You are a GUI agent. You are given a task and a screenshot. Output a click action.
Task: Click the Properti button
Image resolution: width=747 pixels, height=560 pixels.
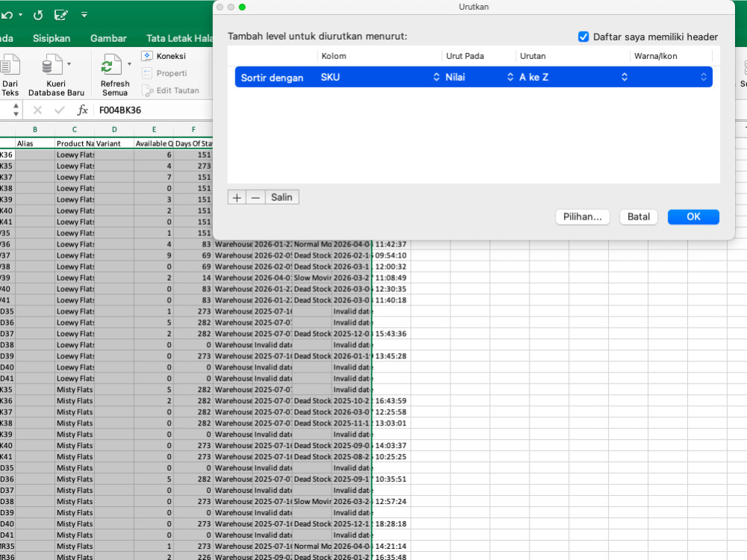[164, 73]
